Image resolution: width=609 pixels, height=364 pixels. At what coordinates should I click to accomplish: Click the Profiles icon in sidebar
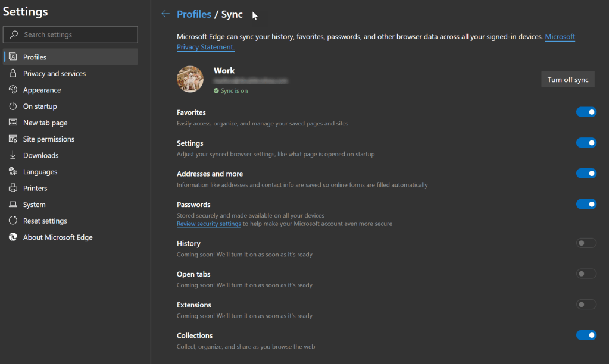point(13,57)
